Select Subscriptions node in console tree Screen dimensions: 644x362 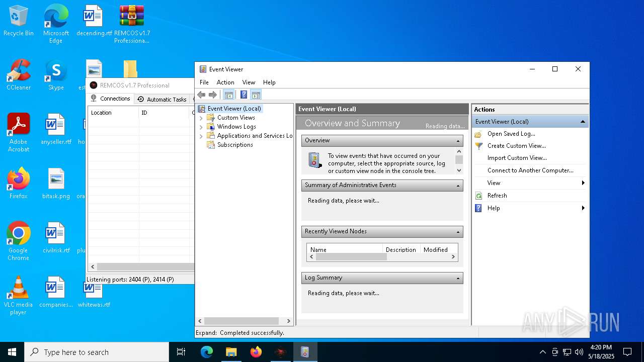click(235, 144)
